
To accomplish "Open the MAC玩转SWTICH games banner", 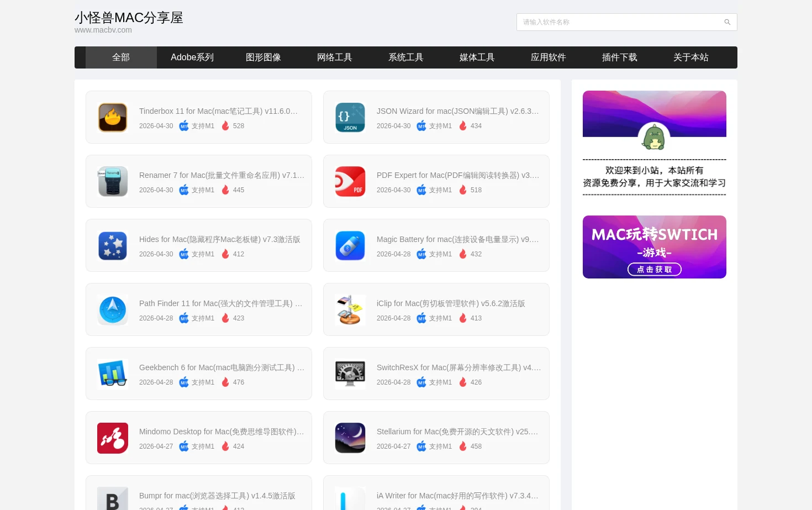I will 655,247.
